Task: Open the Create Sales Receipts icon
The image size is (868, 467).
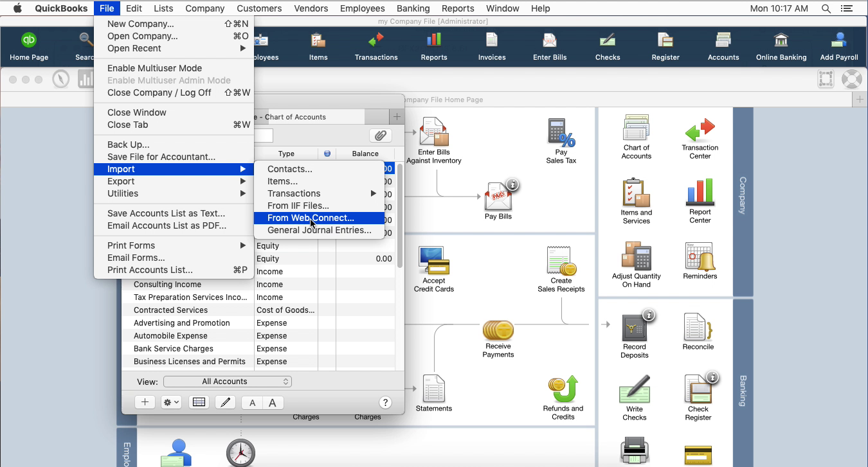Action: click(x=561, y=269)
